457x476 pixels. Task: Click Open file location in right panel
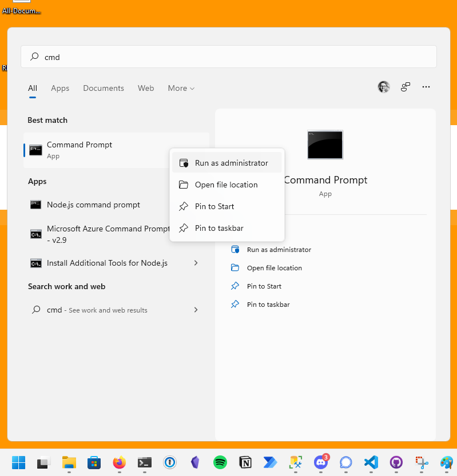(x=274, y=268)
